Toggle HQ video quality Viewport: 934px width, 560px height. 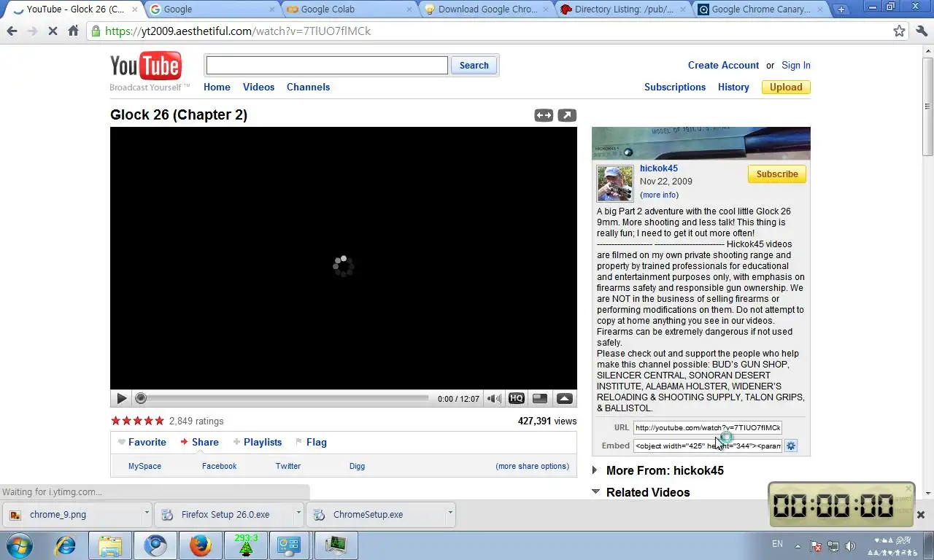click(x=517, y=399)
